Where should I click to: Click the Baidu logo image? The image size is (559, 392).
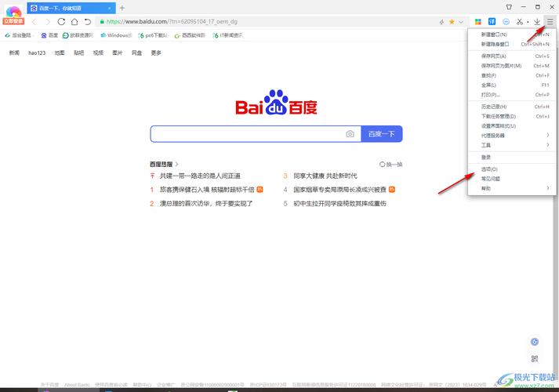(276, 102)
